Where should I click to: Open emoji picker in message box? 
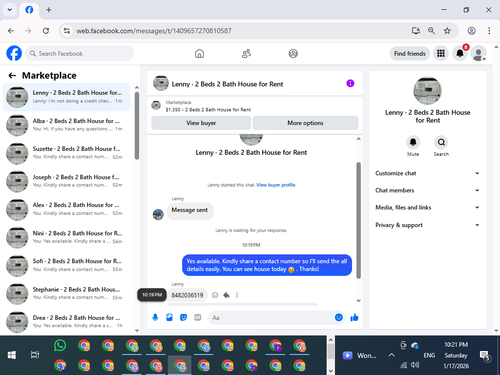click(x=339, y=317)
